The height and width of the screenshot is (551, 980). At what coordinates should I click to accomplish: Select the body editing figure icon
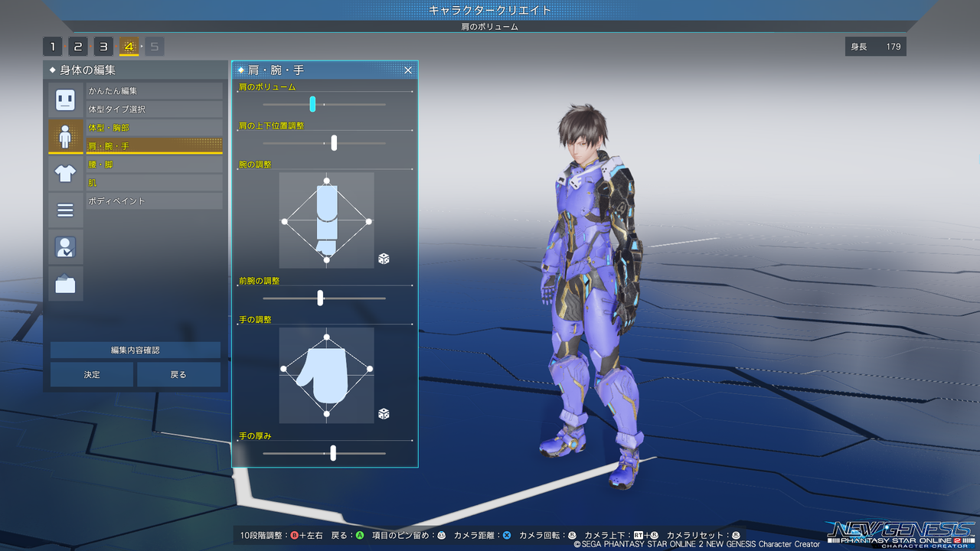pos(66,136)
